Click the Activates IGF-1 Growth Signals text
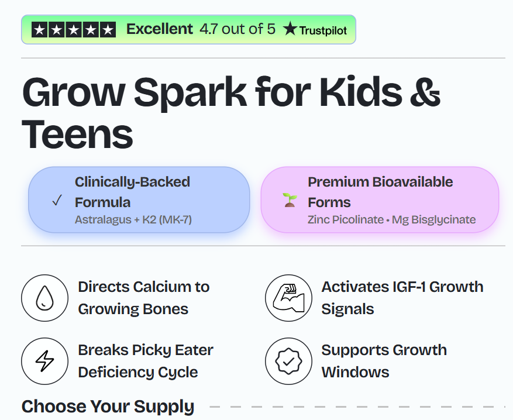The height and width of the screenshot is (420, 513). (402, 298)
